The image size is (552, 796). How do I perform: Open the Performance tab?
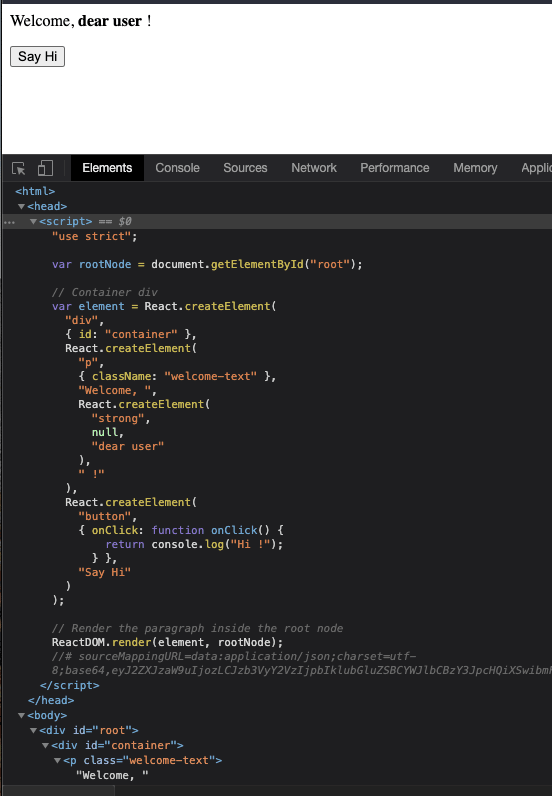coord(395,168)
